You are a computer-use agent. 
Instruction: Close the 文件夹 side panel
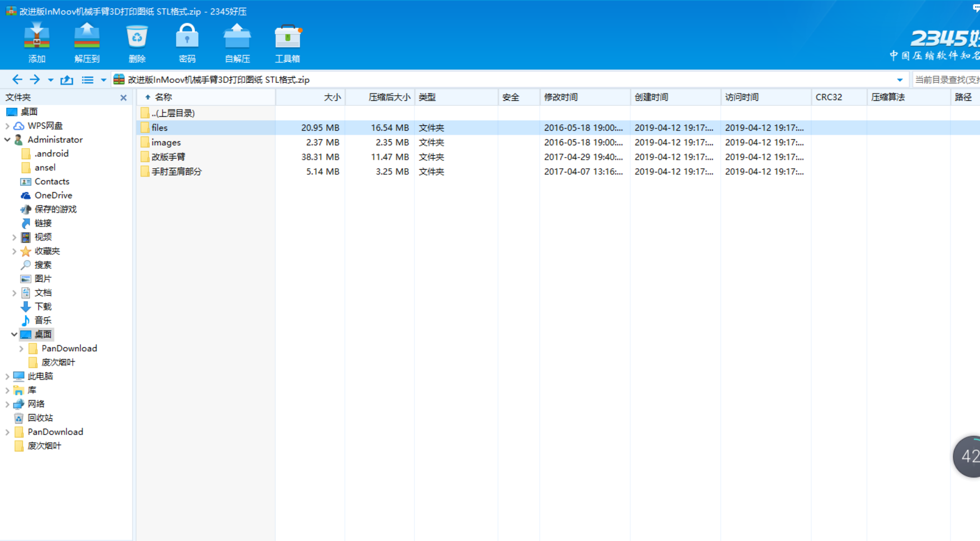point(124,97)
